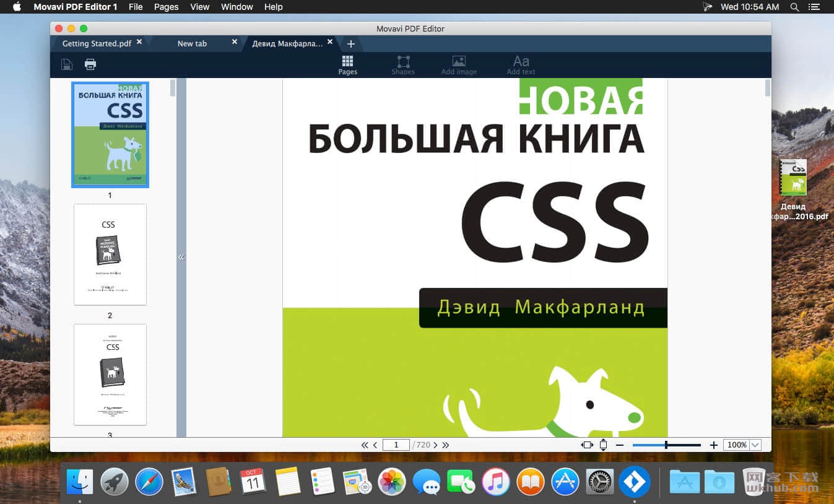This screenshot has height=504, width=834.
Task: Open Mail from the Dock
Action: [x=184, y=482]
